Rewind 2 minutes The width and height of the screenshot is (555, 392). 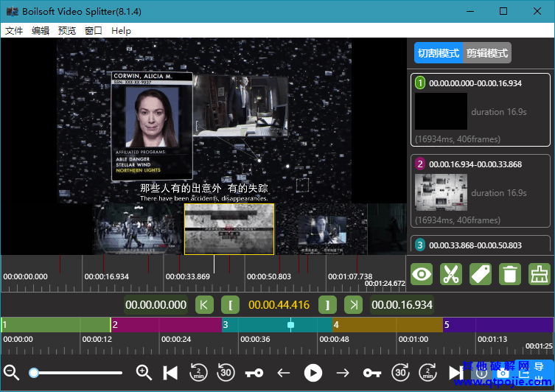199,373
